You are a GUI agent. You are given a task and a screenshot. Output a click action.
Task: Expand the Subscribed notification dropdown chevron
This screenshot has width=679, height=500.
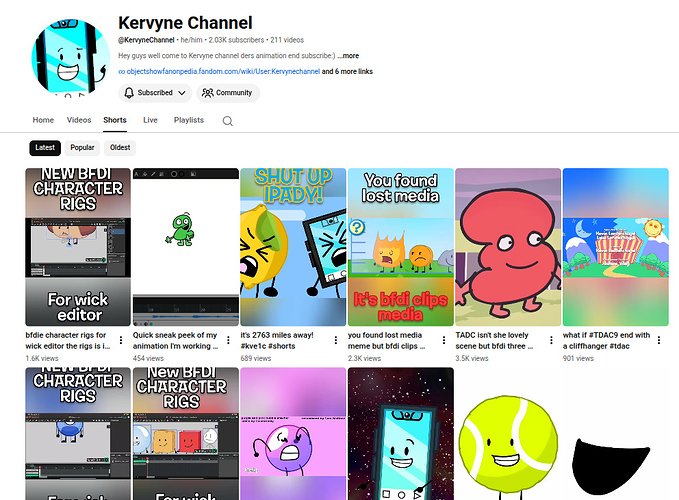[x=182, y=93]
